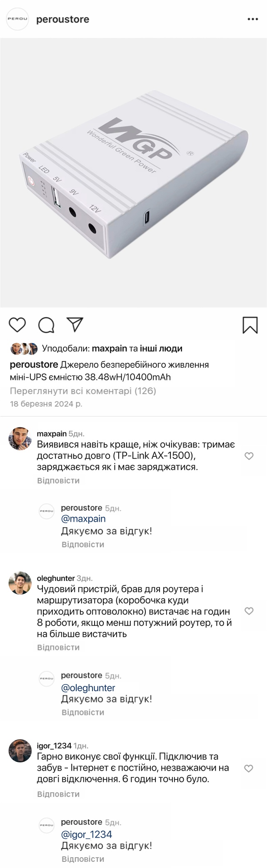Share the post with paper plane icon
Viewport: 267px width, 868px height.
(75, 325)
